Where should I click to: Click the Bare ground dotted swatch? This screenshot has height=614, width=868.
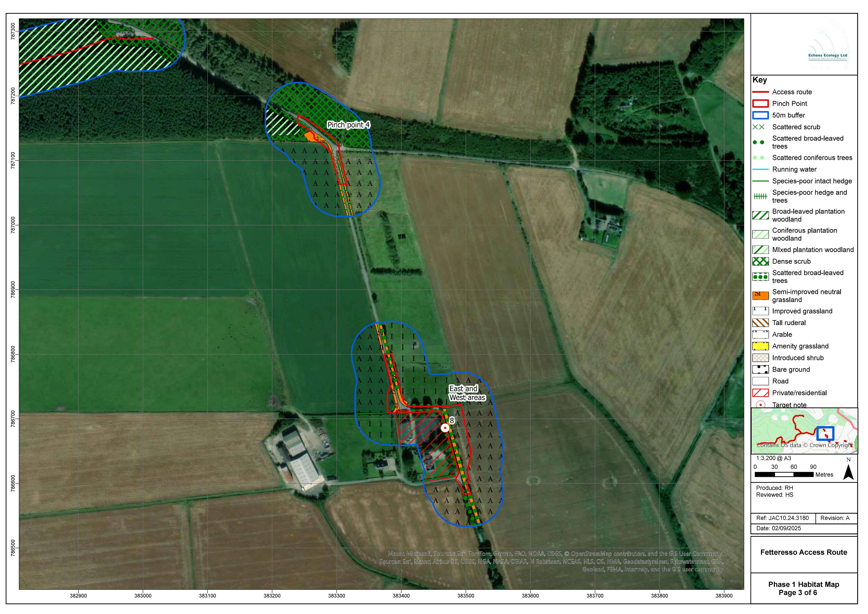[x=760, y=370]
